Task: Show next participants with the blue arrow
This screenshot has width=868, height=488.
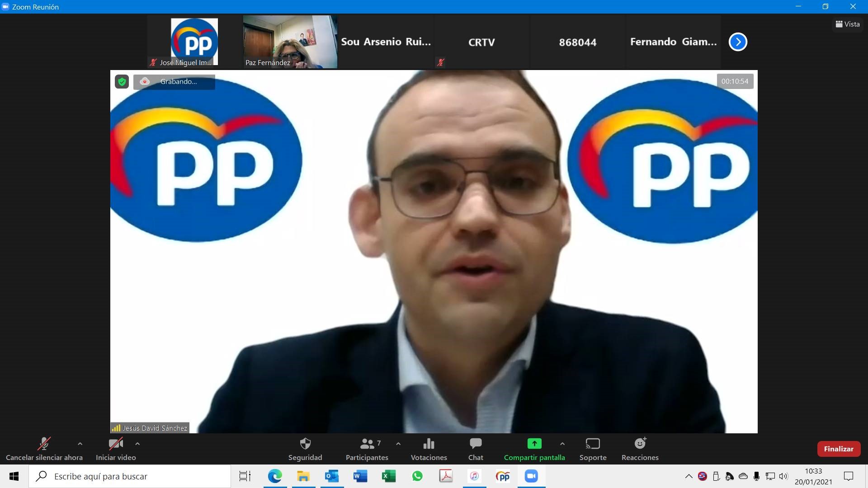Action: click(738, 42)
